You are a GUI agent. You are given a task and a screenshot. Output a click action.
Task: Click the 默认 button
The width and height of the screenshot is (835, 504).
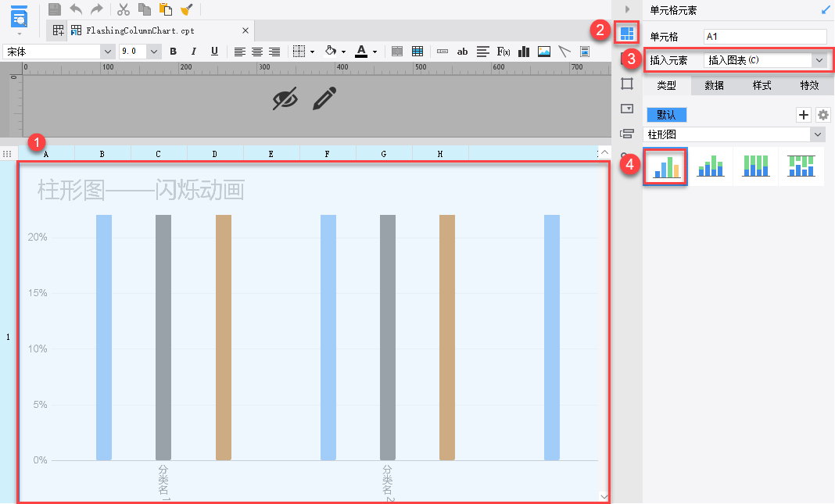click(x=666, y=114)
